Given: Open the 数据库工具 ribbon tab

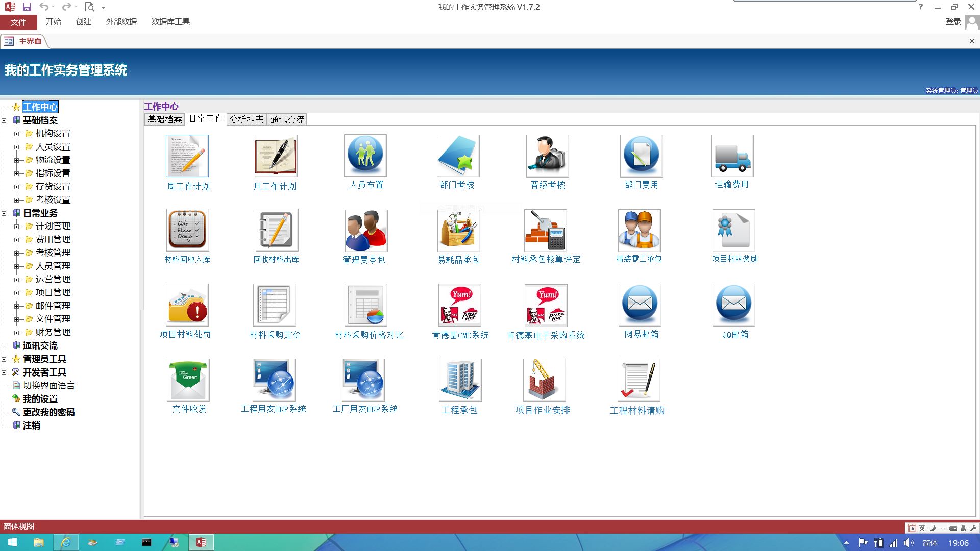Looking at the screenshot, I should coord(170,22).
